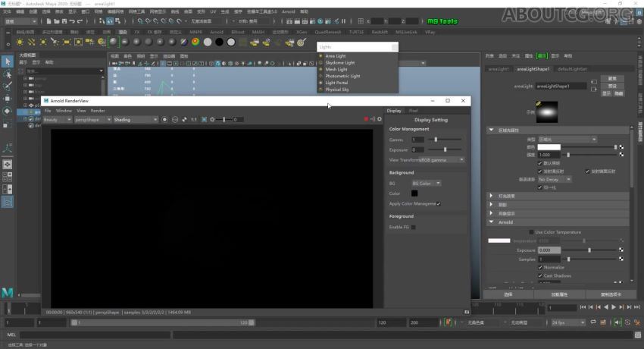Click the 1:1 zoom button in RenderView

pos(194,120)
